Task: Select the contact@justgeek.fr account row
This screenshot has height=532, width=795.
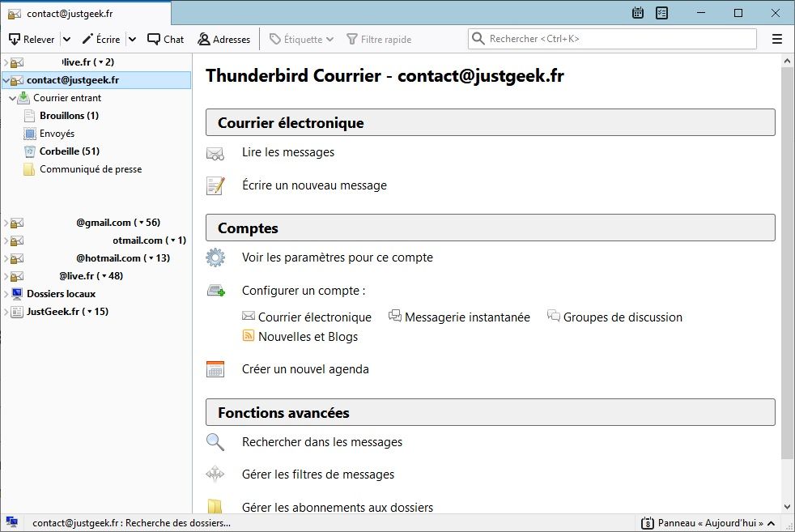Action: point(96,80)
